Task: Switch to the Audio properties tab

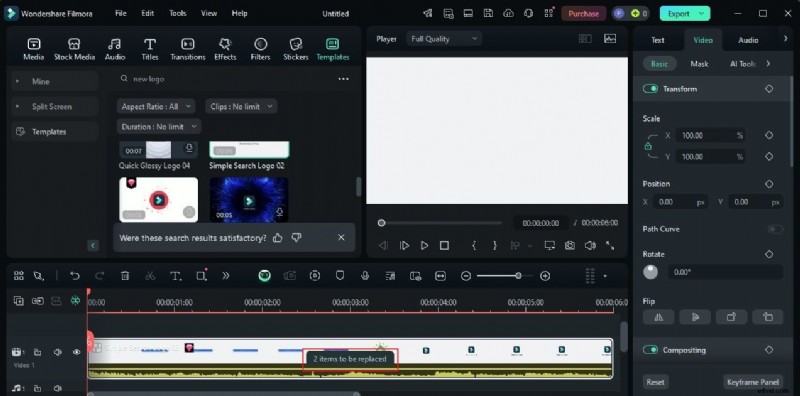Action: (748, 40)
